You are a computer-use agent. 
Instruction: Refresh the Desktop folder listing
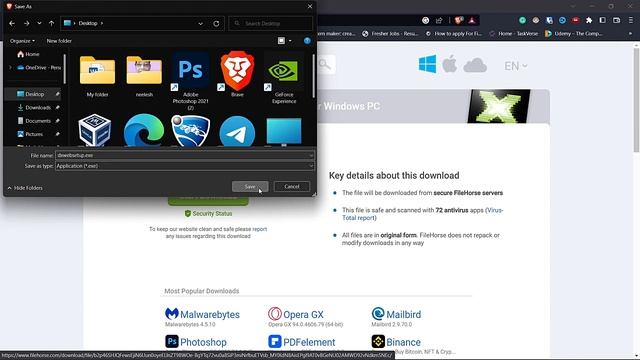pyautogui.click(x=216, y=24)
